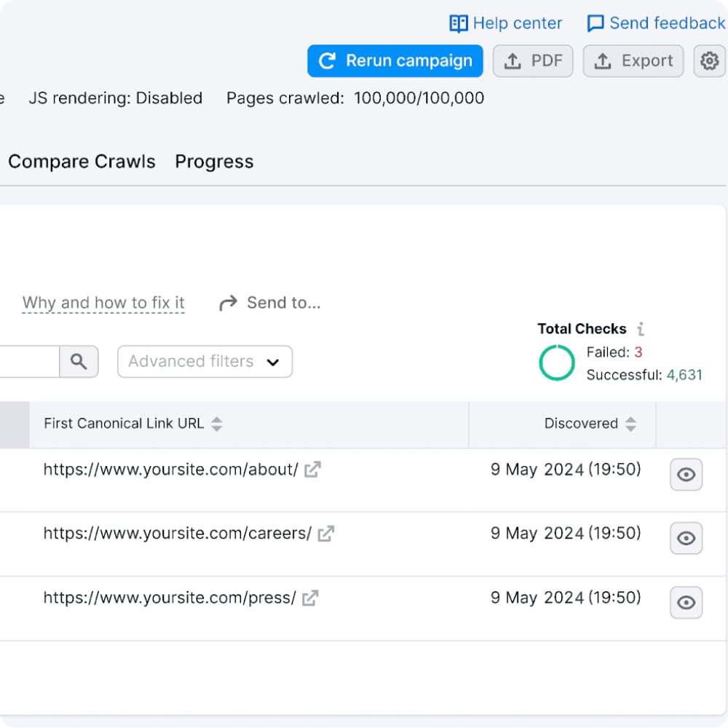Click the Total Checks progress ring
Viewport: 728px width, 728px height.
[557, 363]
